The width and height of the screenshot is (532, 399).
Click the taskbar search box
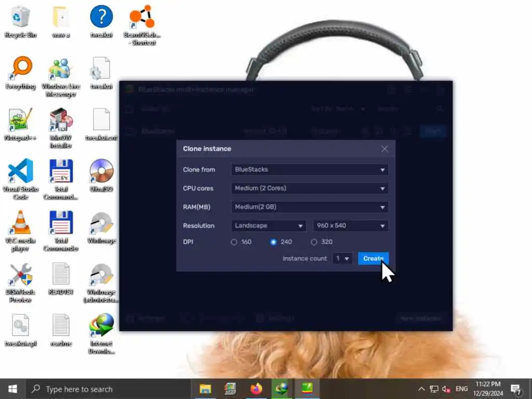click(108, 389)
